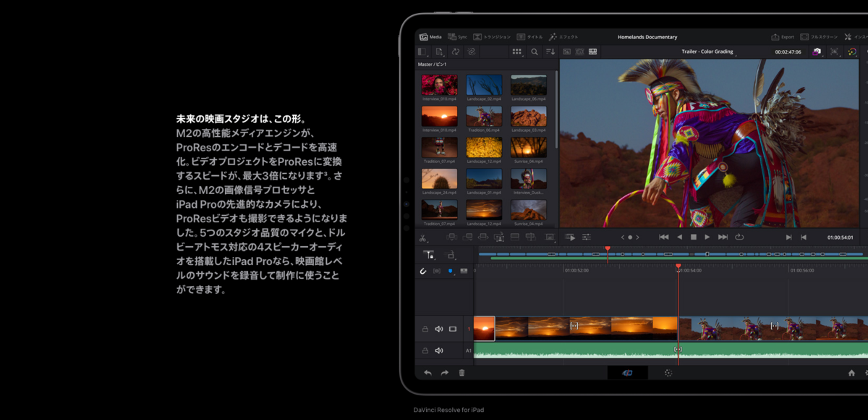Select the Landscape_01.mp4 clip
This screenshot has height=420, width=868.
click(x=484, y=180)
